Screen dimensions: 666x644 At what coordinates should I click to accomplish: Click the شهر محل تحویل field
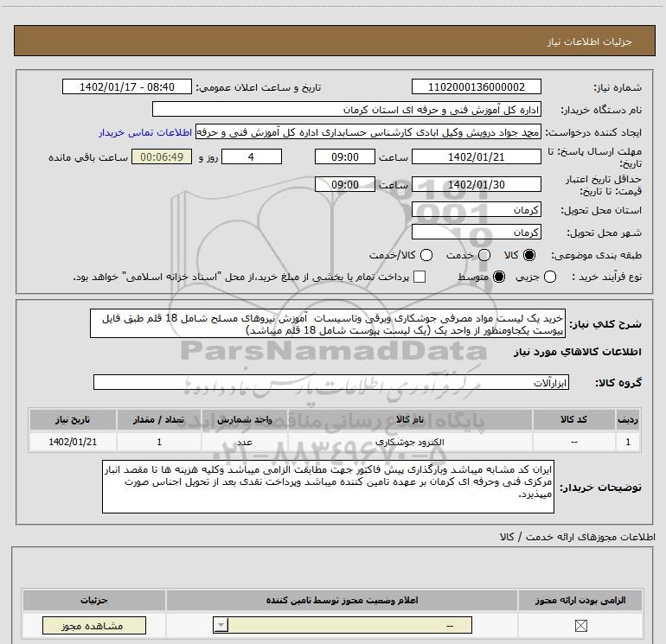click(476, 233)
